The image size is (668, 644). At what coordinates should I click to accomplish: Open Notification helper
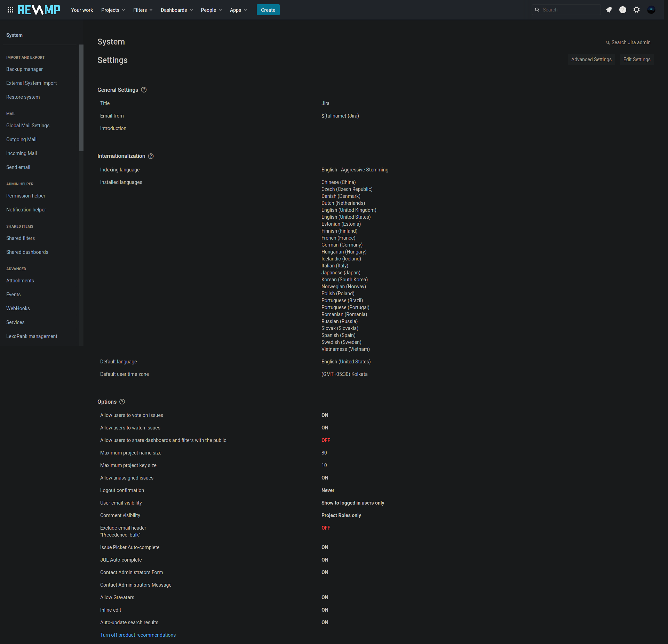click(x=26, y=210)
